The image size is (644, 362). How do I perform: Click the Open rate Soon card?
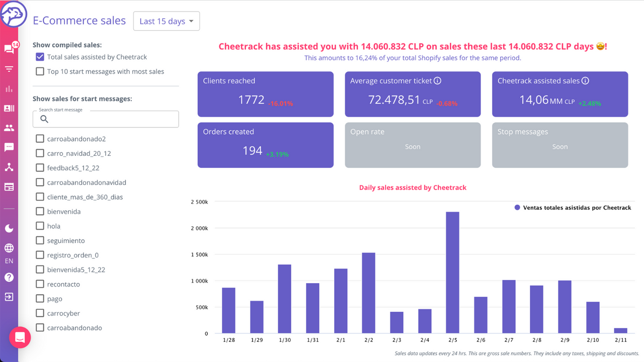413,145
